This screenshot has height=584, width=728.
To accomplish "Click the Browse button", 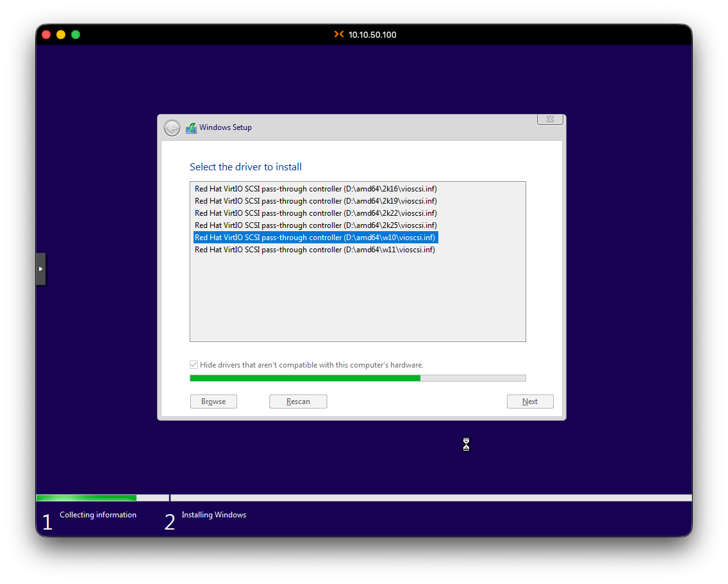I will [x=213, y=401].
